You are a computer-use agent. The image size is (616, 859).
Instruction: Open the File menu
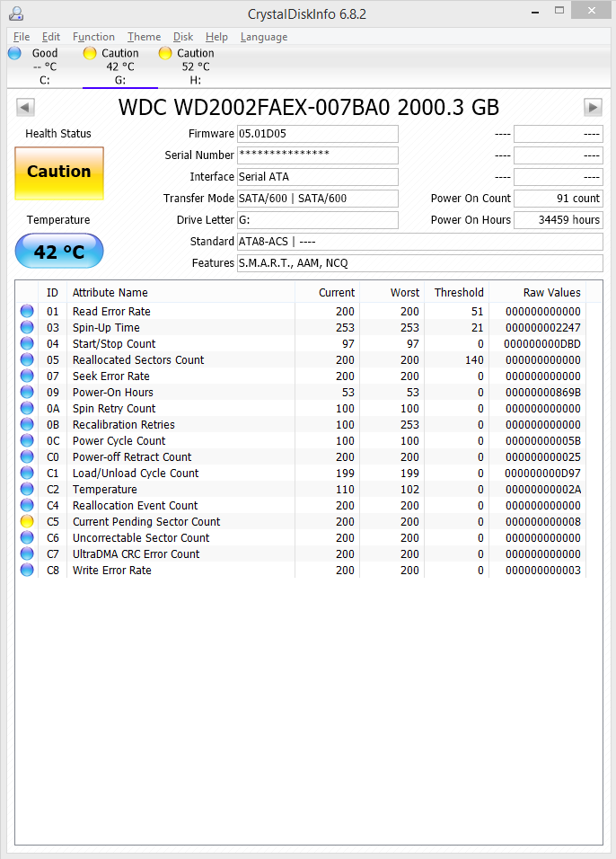(x=22, y=37)
